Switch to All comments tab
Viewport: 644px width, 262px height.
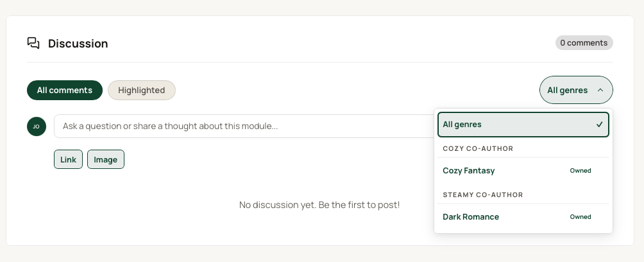65,90
